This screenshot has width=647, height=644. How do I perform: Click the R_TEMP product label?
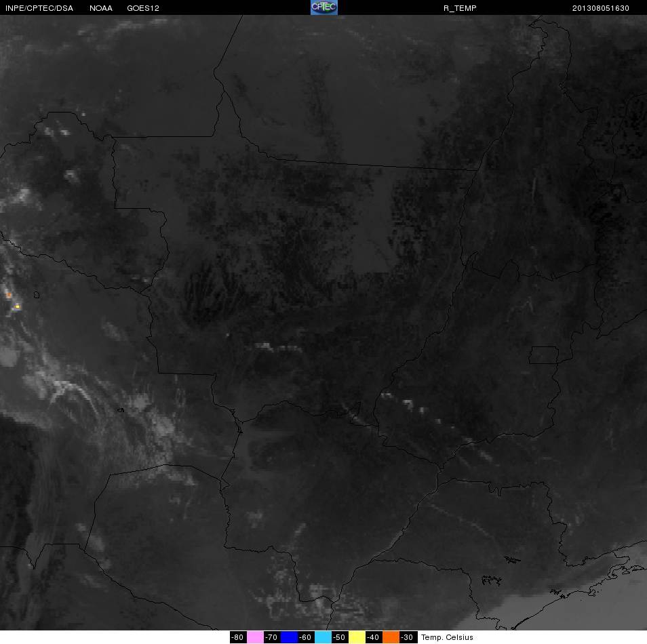(460, 8)
